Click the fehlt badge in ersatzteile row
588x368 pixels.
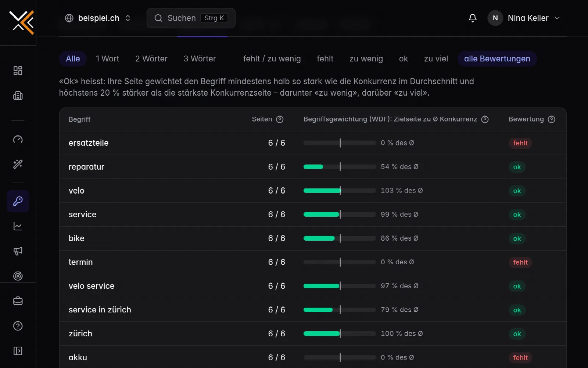click(x=520, y=143)
